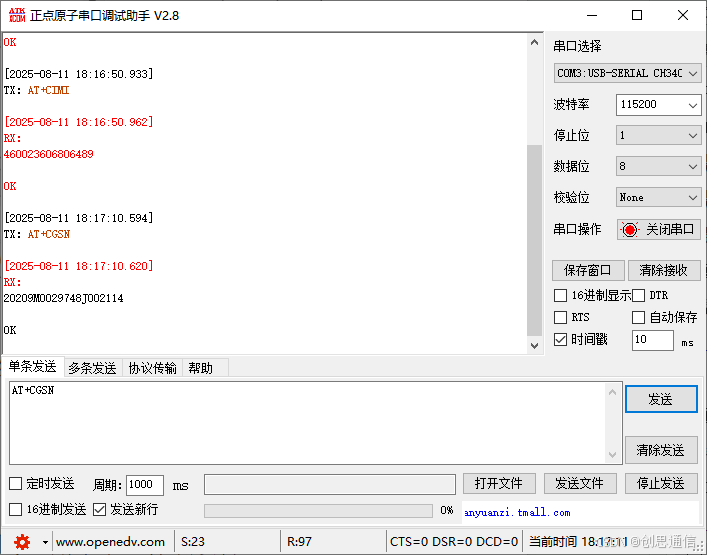Click the response 20209M0029748J002114
The width and height of the screenshot is (707, 555).
coord(64,298)
